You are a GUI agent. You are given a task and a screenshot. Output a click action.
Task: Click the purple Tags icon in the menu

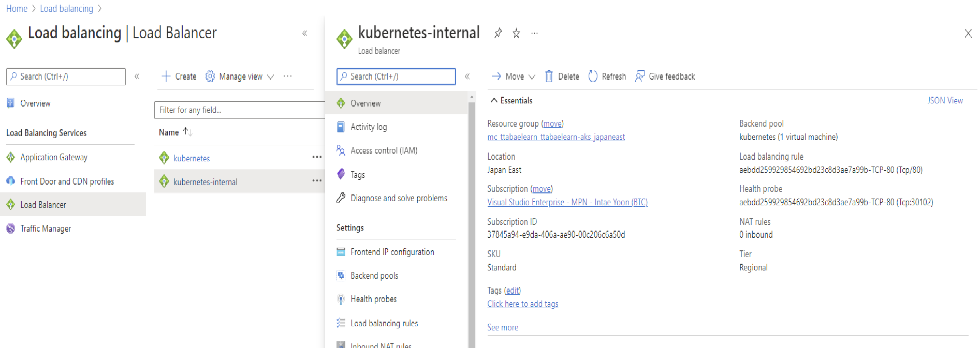[341, 174]
